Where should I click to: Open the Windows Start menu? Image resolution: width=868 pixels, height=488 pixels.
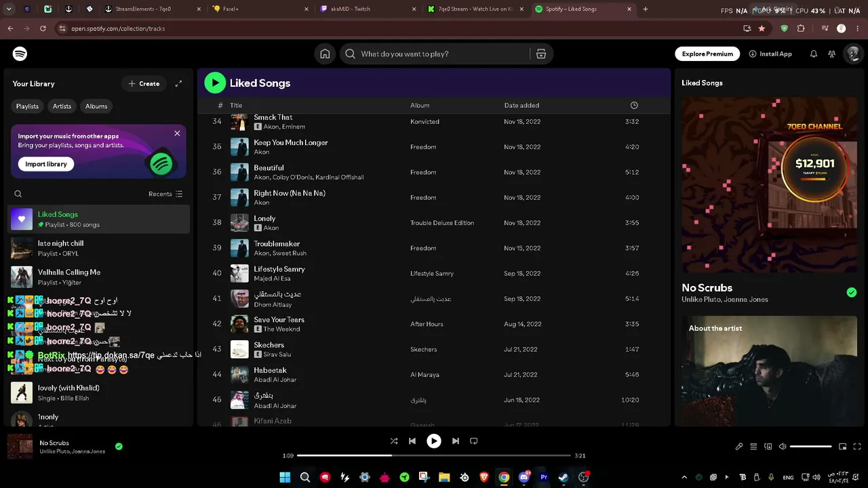click(285, 477)
